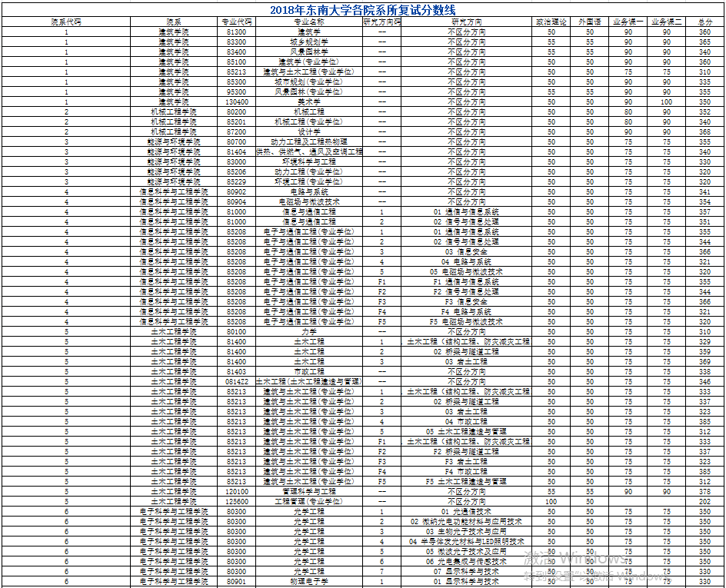Click the 01 光通信技术 cell
This screenshot has height=588, width=726.
coord(466,512)
